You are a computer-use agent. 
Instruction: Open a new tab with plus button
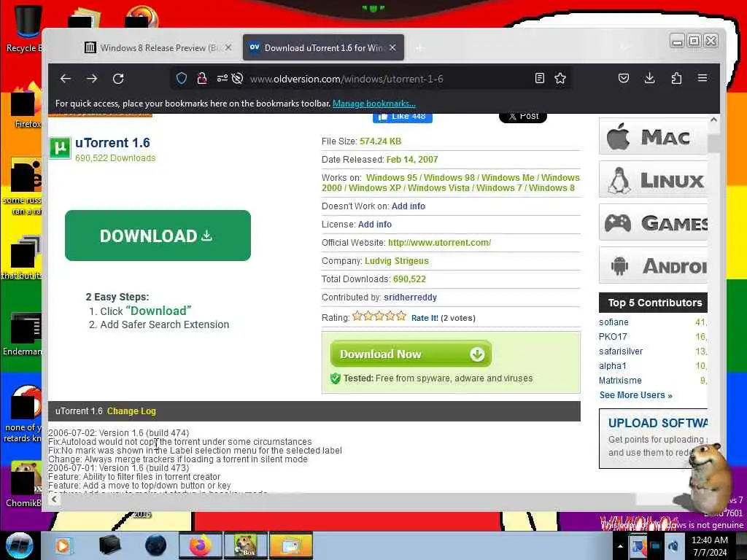[x=419, y=48]
